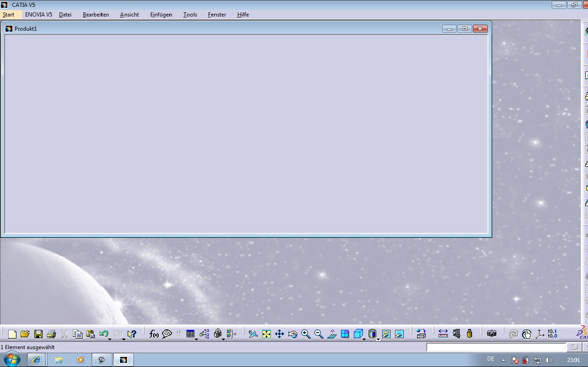Image resolution: width=588 pixels, height=367 pixels.
Task: Open the Formula f(x) tool
Action: 154,334
